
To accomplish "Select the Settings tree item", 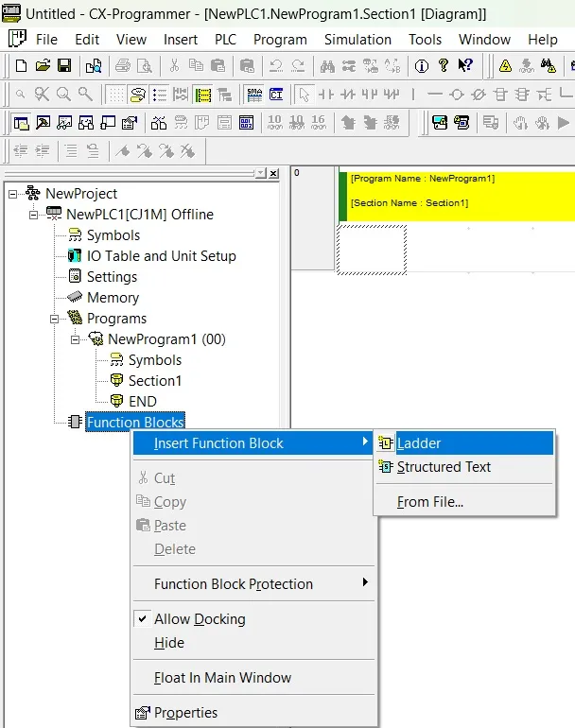I will pos(112,277).
